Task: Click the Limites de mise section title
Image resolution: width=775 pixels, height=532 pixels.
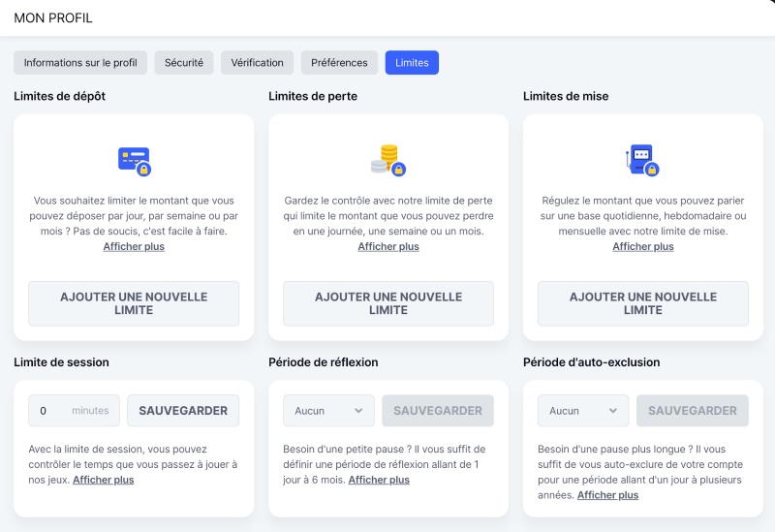Action: click(x=566, y=96)
